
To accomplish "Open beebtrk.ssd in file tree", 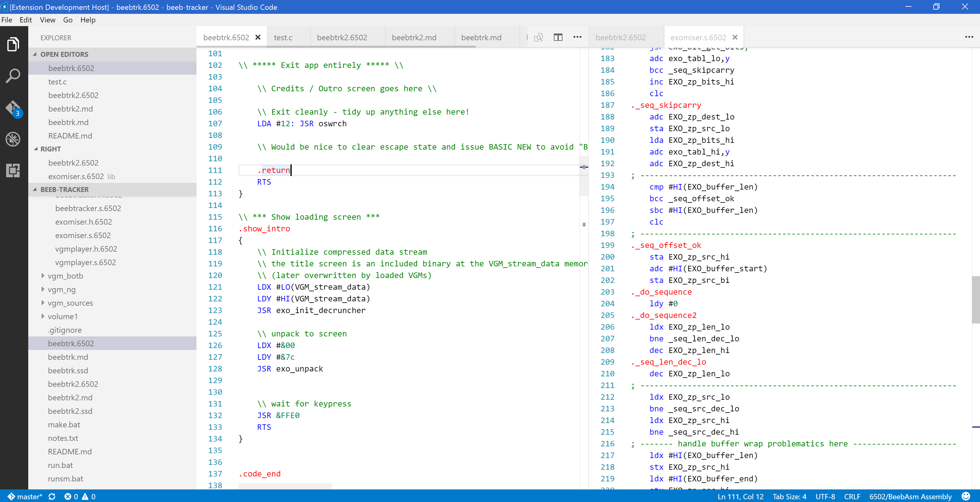I will pyautogui.click(x=112, y=371).
